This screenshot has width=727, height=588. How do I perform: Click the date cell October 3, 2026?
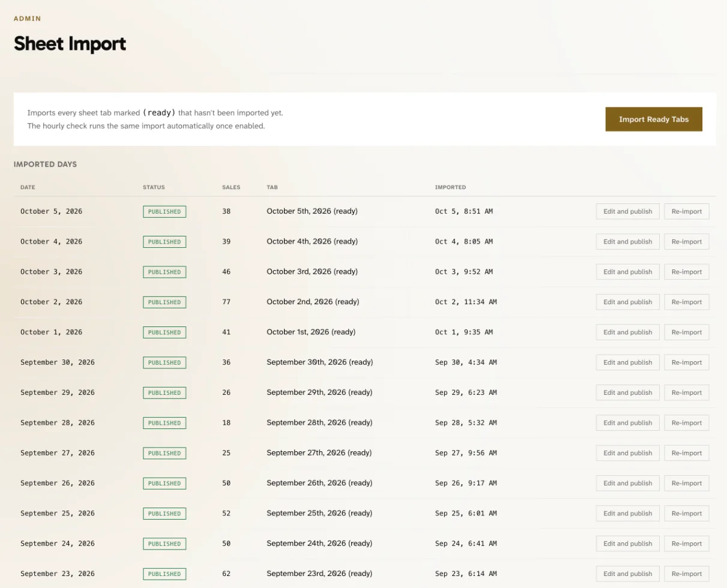tap(51, 272)
